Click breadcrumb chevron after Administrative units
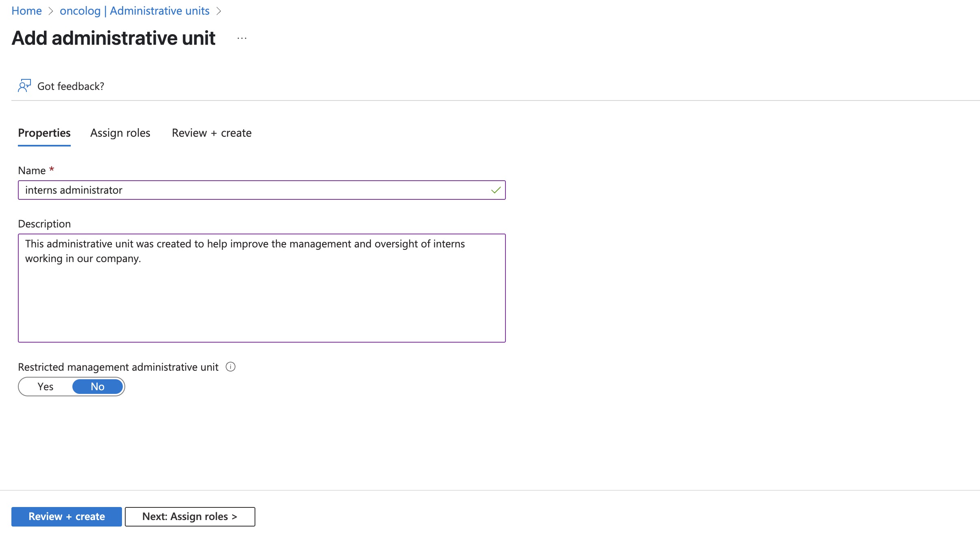 (219, 11)
